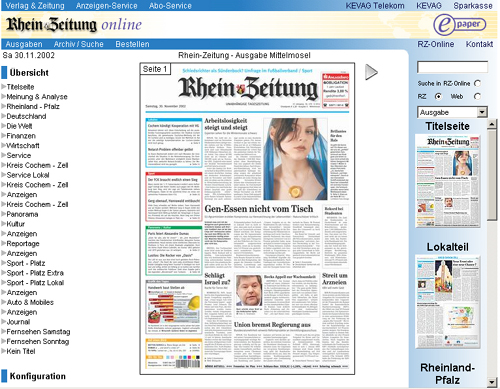
Task: Click the 'Schlägt Israel zu?' article
Action: (217, 279)
